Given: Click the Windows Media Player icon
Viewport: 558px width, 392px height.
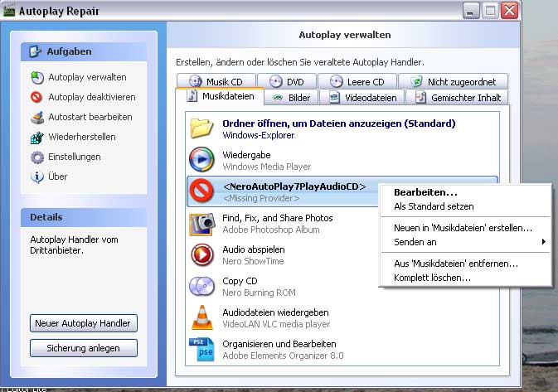Looking at the screenshot, I should tap(201, 159).
